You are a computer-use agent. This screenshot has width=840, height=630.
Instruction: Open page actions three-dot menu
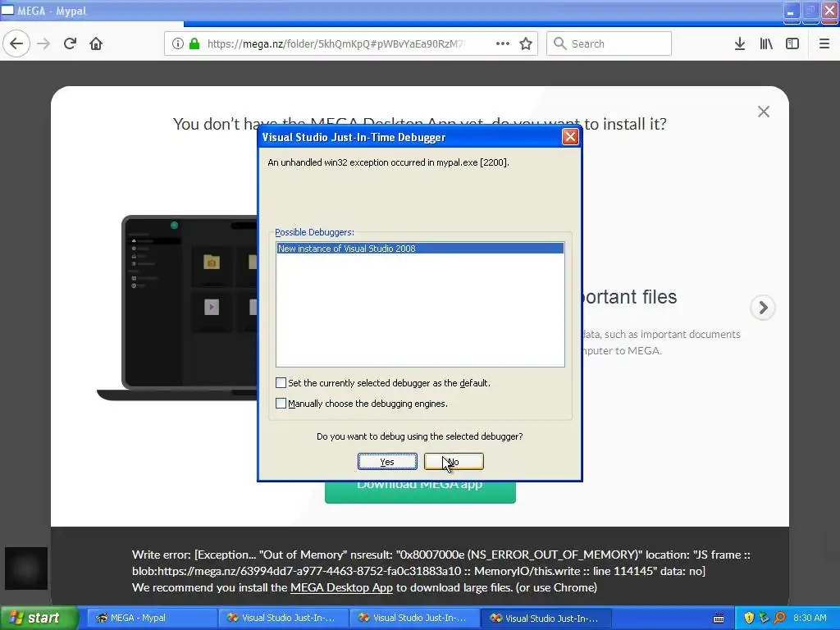pyautogui.click(x=503, y=44)
